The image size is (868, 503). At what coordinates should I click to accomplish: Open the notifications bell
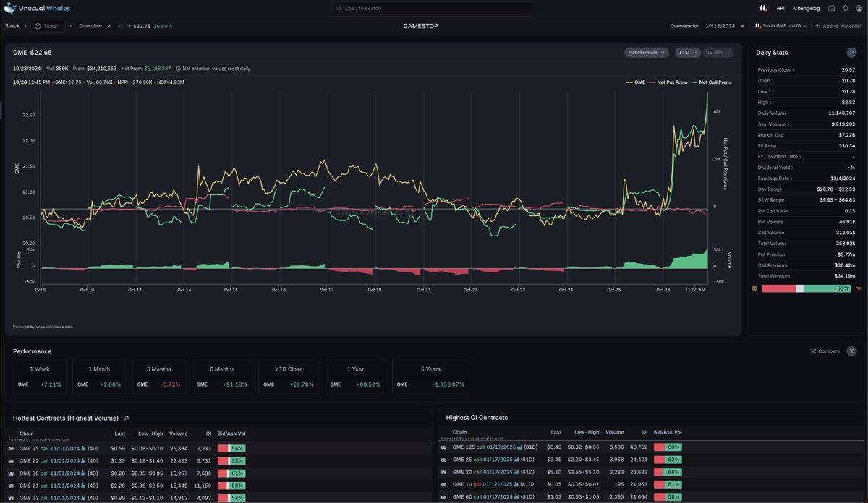click(x=846, y=8)
